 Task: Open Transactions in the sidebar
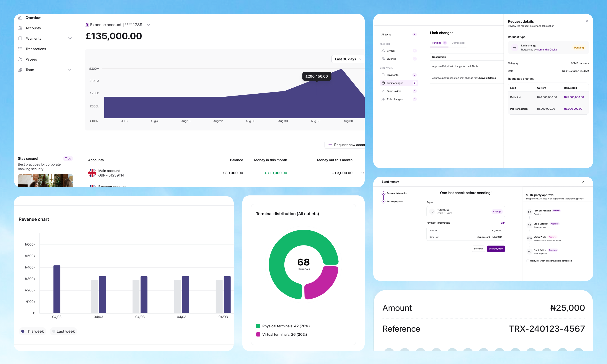pyautogui.click(x=36, y=49)
